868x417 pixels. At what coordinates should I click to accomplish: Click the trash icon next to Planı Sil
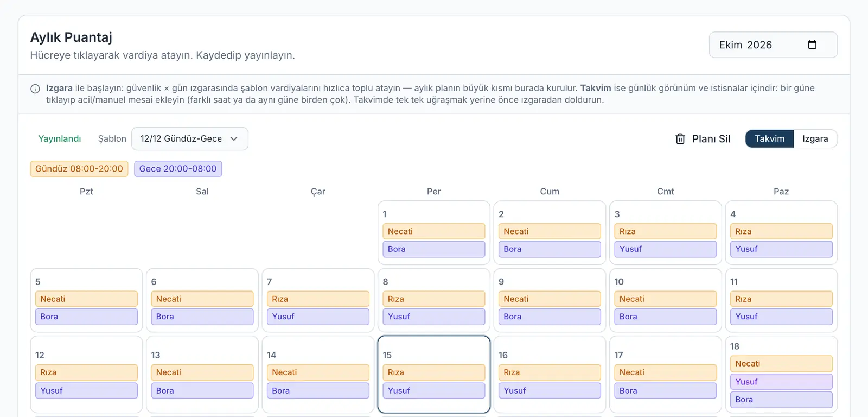coord(680,139)
